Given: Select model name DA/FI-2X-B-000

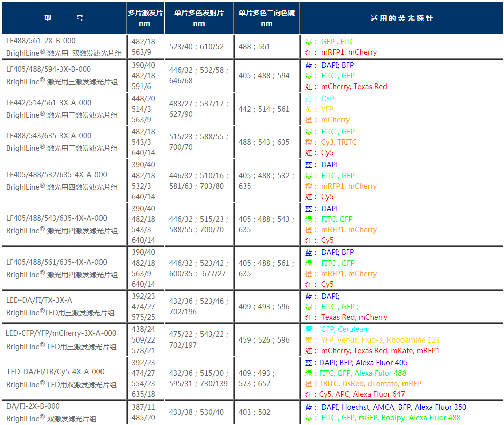Looking at the screenshot, I should [x=33, y=406].
